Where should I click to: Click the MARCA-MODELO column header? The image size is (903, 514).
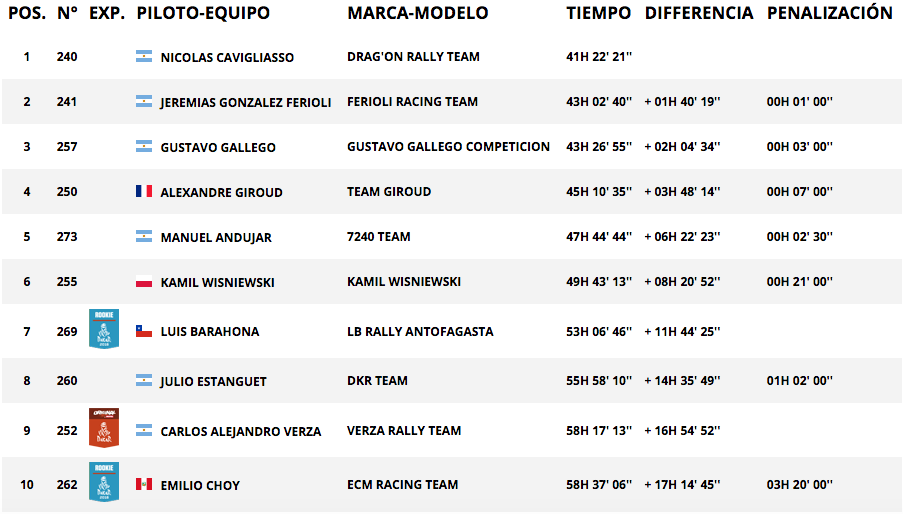click(x=418, y=13)
